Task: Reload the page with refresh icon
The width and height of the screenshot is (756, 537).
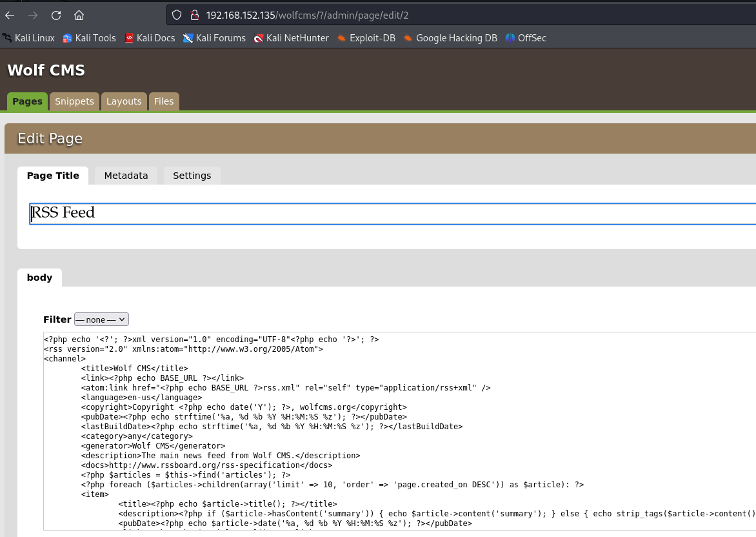Action: 56,15
